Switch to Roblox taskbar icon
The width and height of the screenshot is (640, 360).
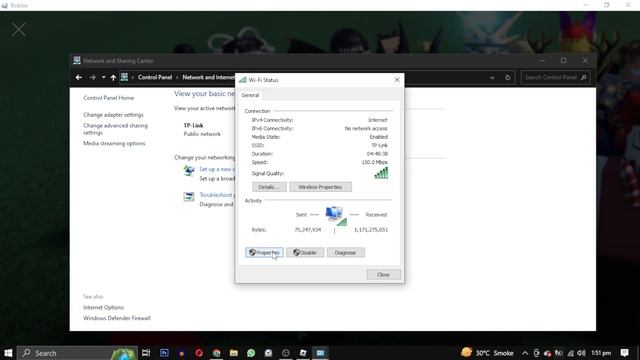(x=303, y=353)
